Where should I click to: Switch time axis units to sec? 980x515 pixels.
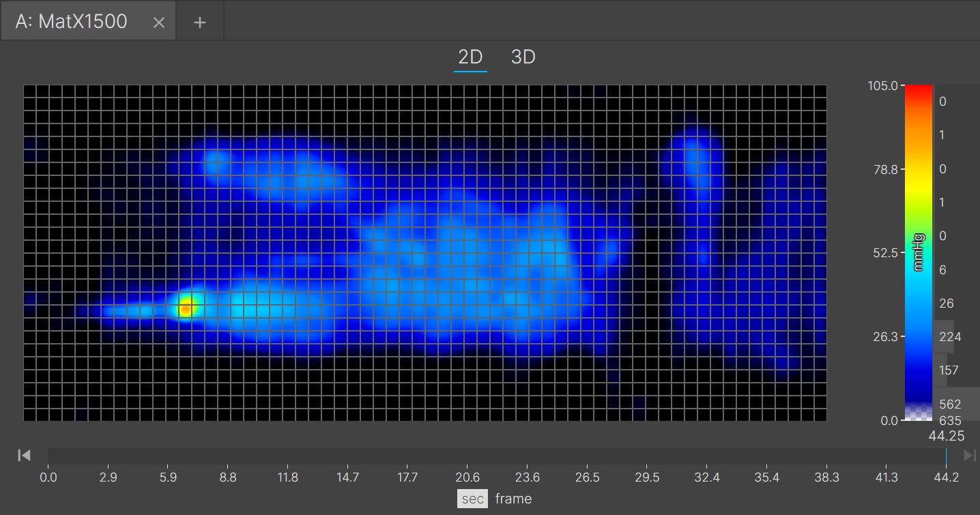coord(472,499)
